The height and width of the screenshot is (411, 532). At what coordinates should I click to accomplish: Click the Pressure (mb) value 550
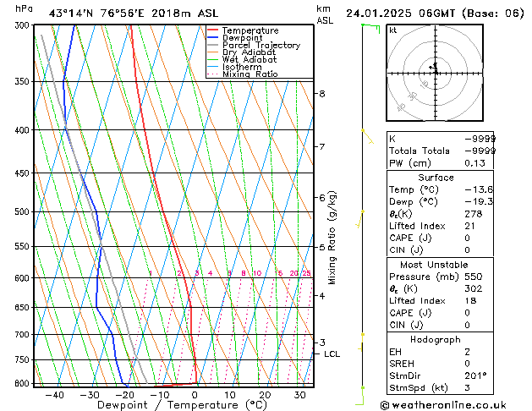coord(474,277)
